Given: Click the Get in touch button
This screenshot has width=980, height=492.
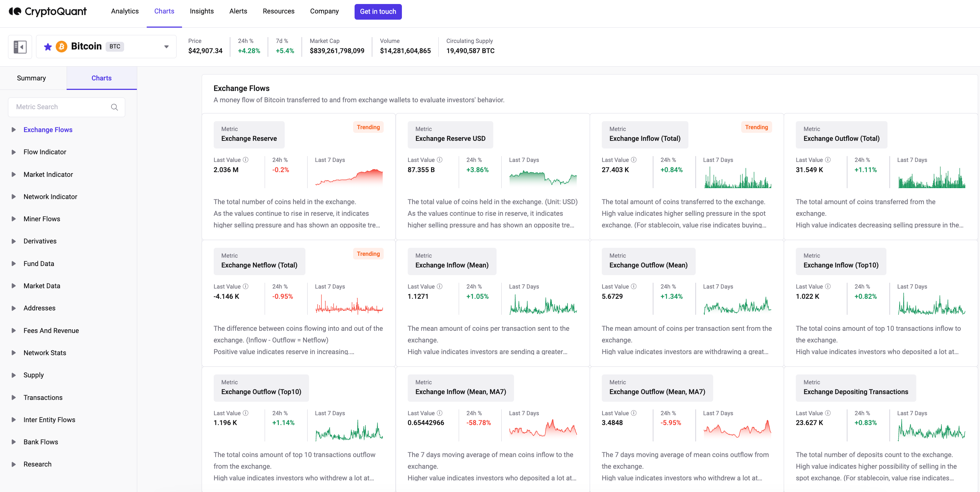Looking at the screenshot, I should 378,11.
